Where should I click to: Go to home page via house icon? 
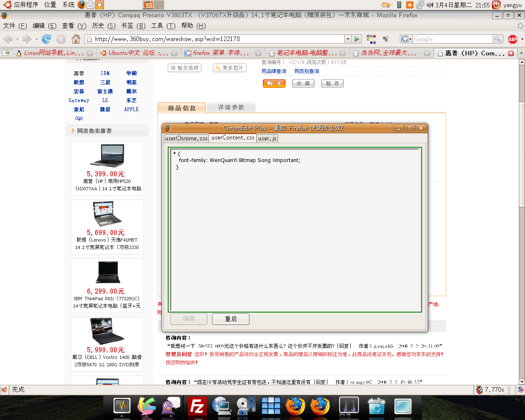pyautogui.click(x=76, y=39)
